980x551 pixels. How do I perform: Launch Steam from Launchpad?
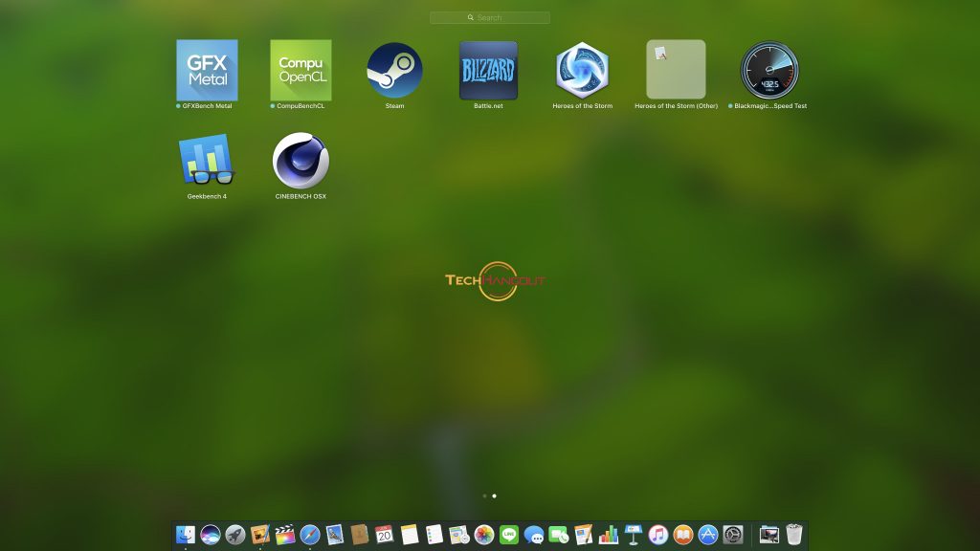coord(394,70)
